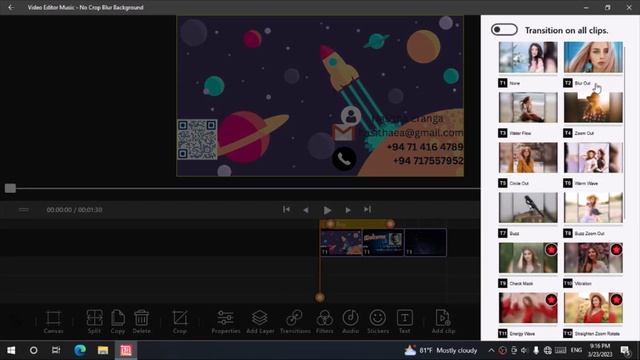Select the Check Mask transition thumbnail
This screenshot has width=640, height=360.
528,258
